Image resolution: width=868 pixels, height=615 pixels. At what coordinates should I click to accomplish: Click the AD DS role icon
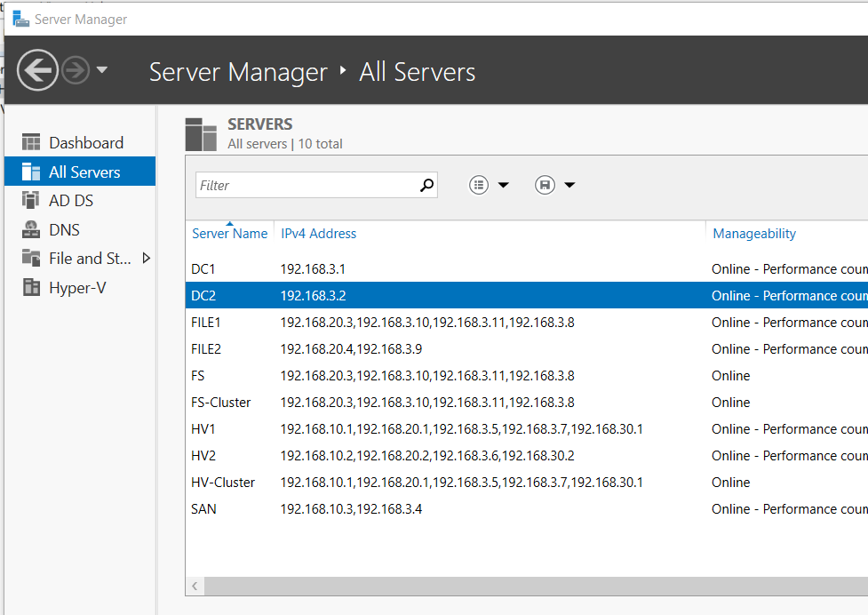[x=31, y=200]
